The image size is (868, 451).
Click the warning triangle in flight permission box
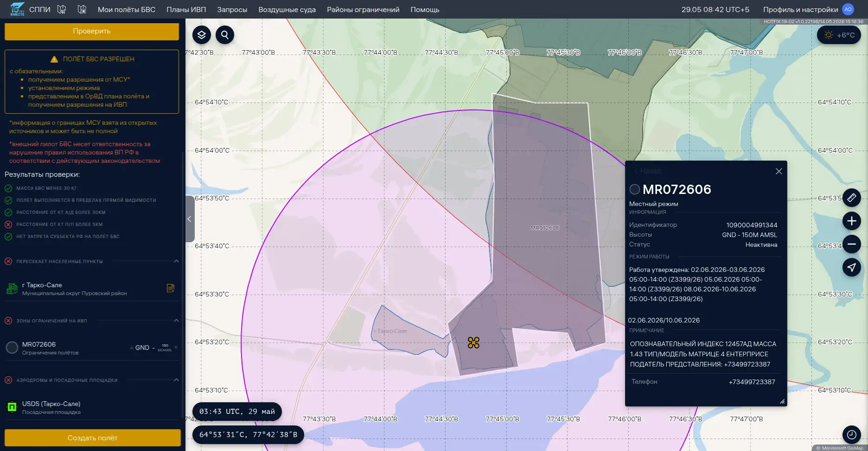(54, 59)
